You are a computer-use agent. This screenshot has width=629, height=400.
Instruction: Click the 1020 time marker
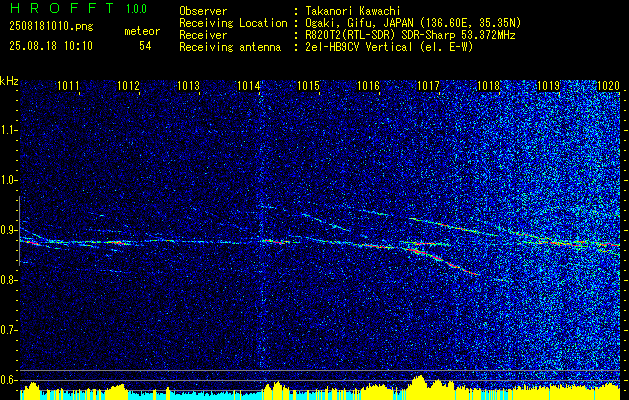[x=608, y=85]
